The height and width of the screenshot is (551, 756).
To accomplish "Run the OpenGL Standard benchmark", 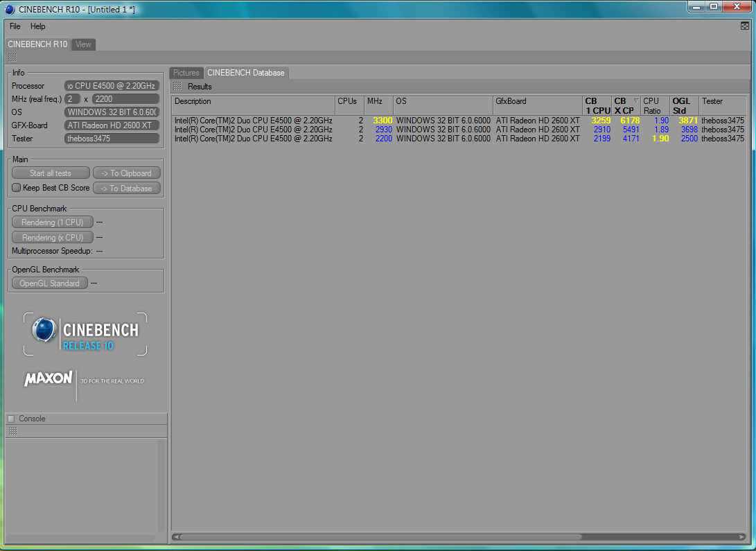I will (50, 283).
